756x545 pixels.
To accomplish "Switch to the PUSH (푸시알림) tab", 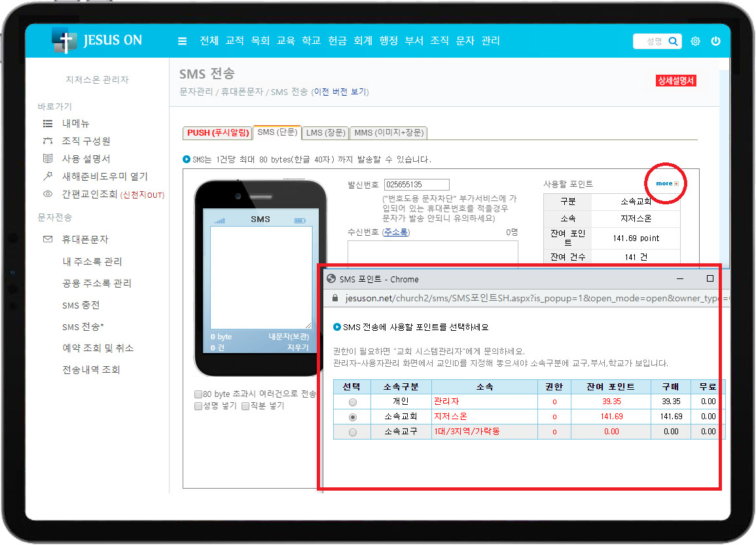I will (x=217, y=133).
